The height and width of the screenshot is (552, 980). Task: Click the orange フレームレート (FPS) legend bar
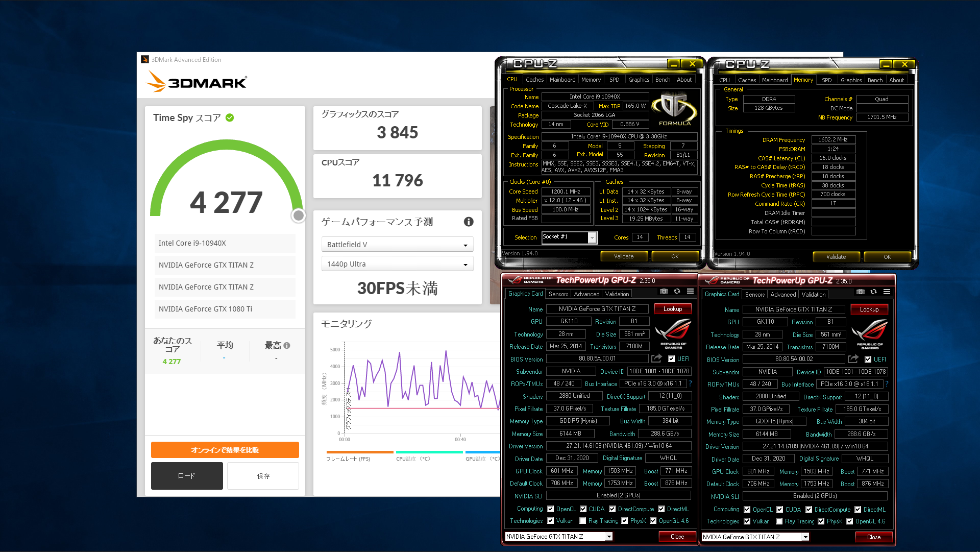(x=360, y=452)
